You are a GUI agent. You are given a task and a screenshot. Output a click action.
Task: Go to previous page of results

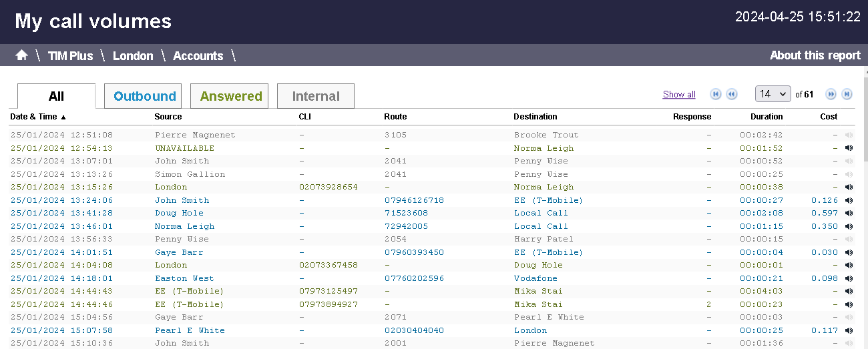[x=732, y=94]
